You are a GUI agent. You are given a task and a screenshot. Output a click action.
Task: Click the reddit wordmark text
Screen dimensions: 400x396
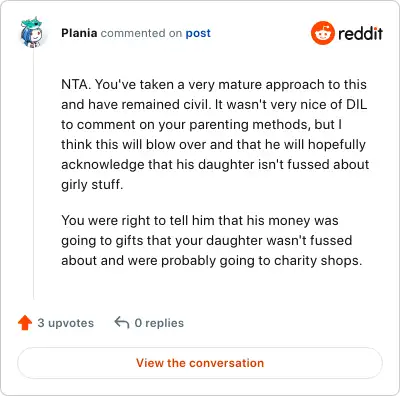point(360,33)
